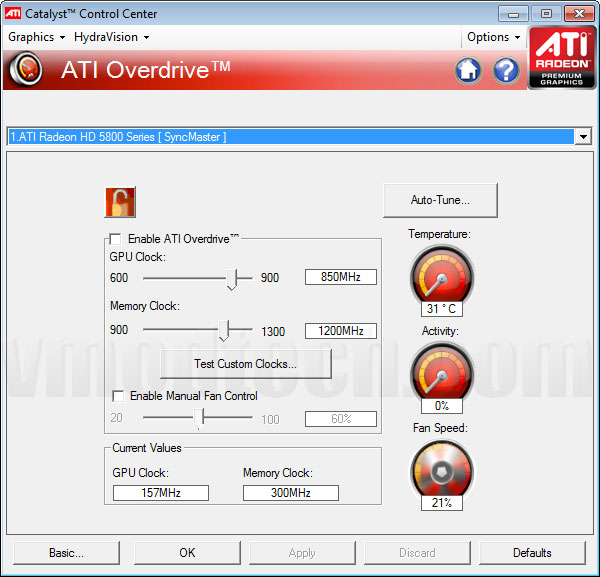Click the 0% activity readout
600x577 pixels.
pos(442,406)
